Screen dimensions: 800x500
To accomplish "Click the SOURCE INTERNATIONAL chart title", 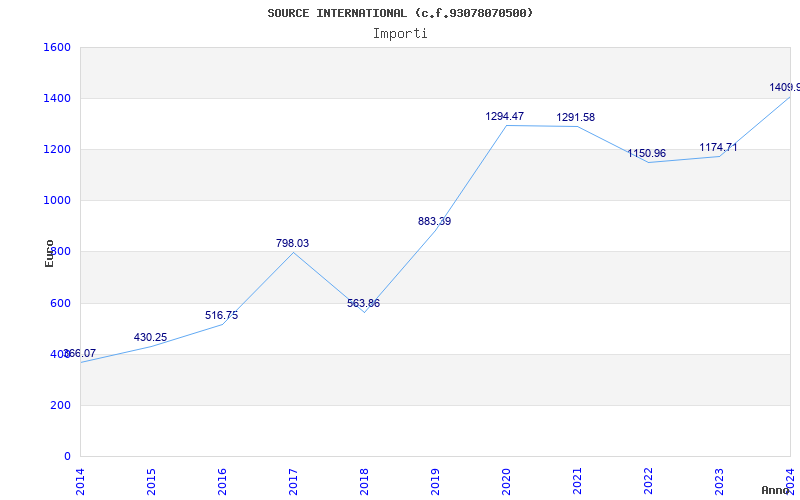I will coord(400,13).
